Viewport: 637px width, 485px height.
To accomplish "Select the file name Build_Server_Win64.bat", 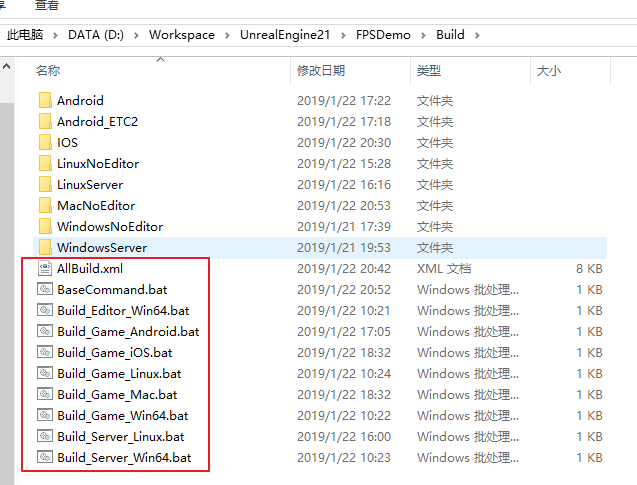I will click(x=124, y=458).
